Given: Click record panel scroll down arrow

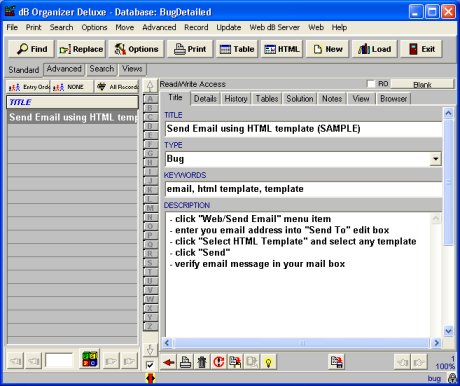Looking at the screenshot, I should [448, 331].
